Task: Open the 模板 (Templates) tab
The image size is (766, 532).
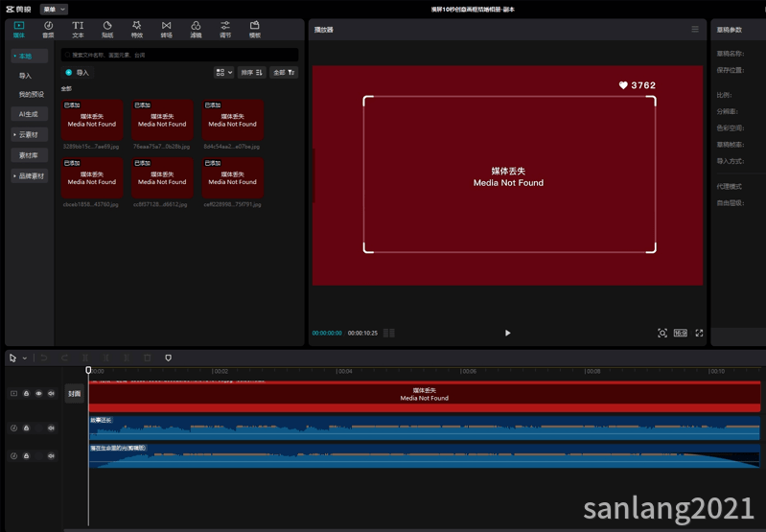Action: [255, 30]
